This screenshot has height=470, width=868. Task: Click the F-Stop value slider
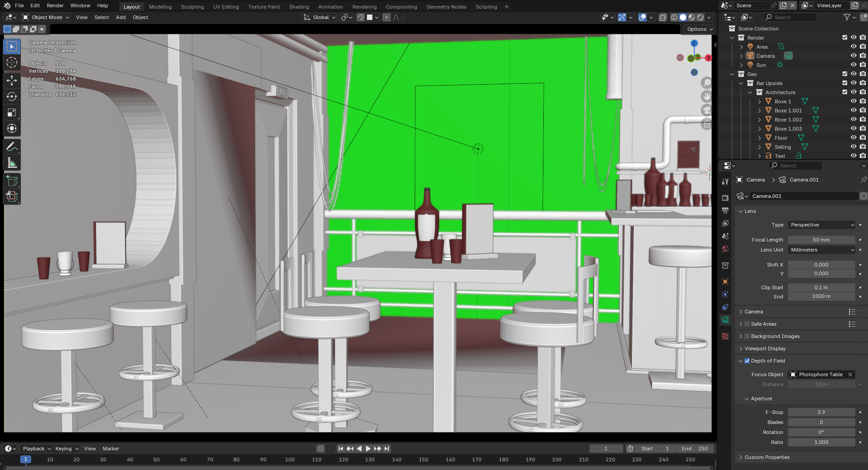822,412
